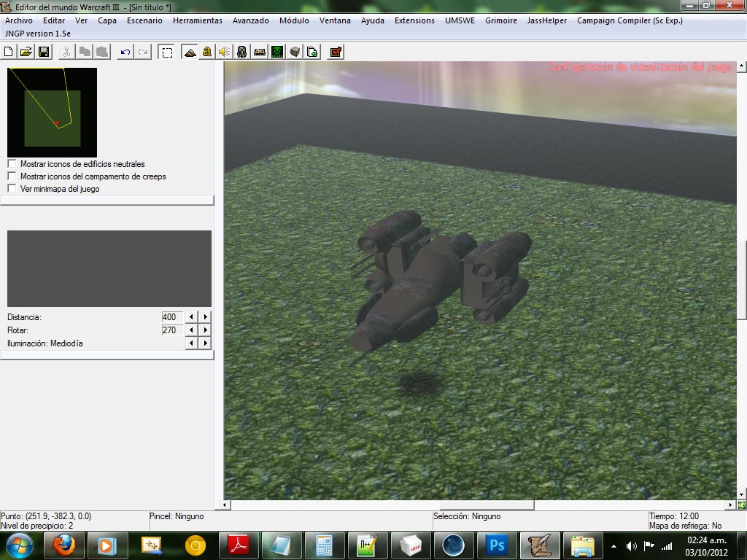
Task: Click the network signal tray icon
Action: (667, 546)
